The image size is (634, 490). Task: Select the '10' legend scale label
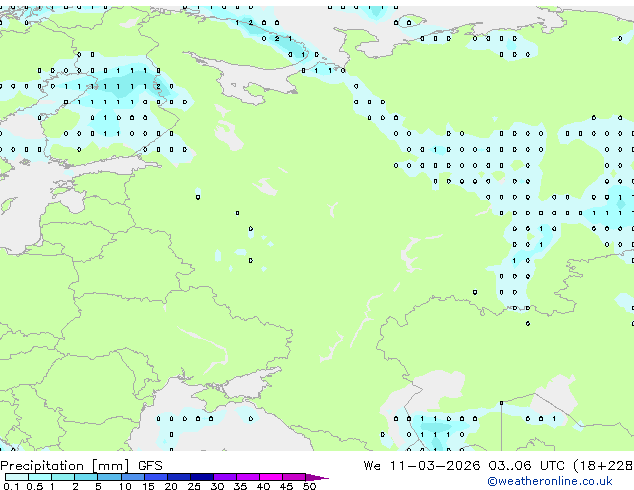(x=125, y=486)
